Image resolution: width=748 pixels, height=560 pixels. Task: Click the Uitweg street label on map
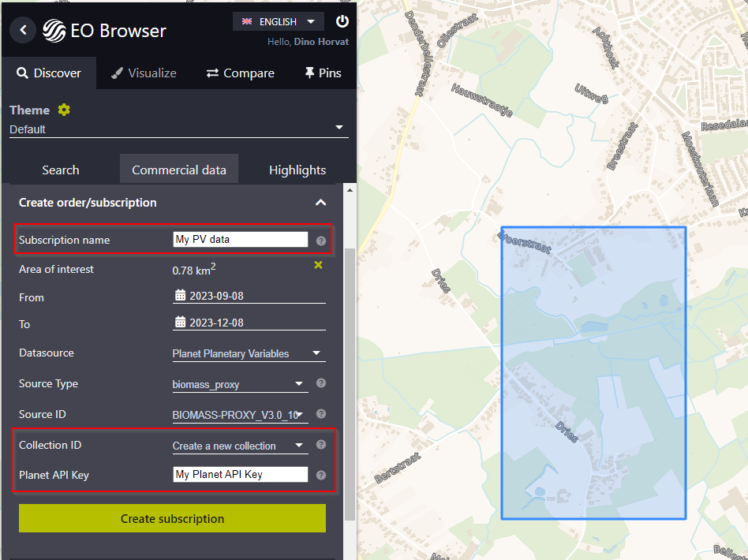tap(592, 94)
